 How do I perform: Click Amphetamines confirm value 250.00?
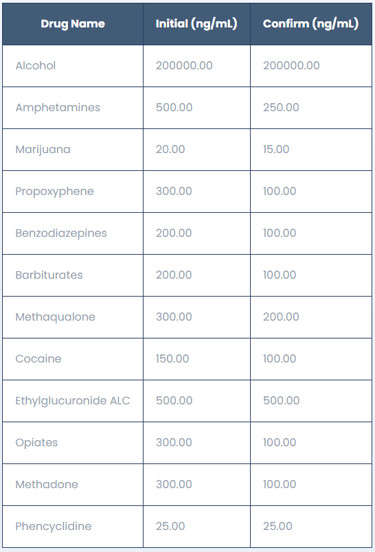[281, 107]
